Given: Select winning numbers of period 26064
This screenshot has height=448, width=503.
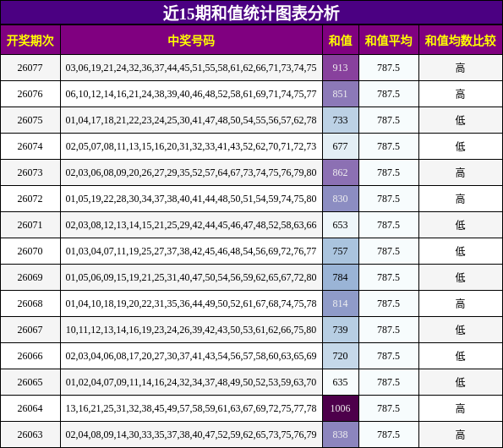Looking at the screenshot, I should (x=191, y=408).
